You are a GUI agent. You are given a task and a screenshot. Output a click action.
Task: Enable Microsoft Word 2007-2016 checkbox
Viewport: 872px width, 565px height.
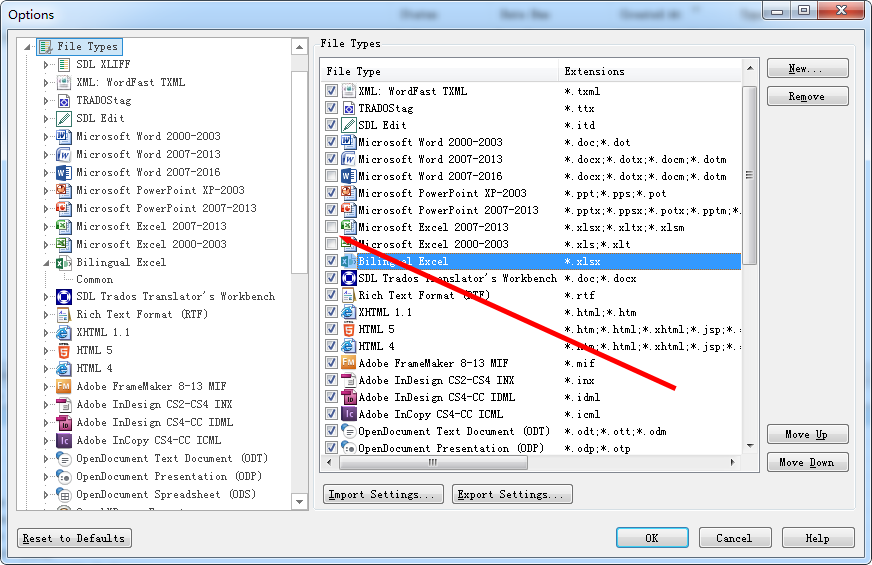tap(331, 176)
